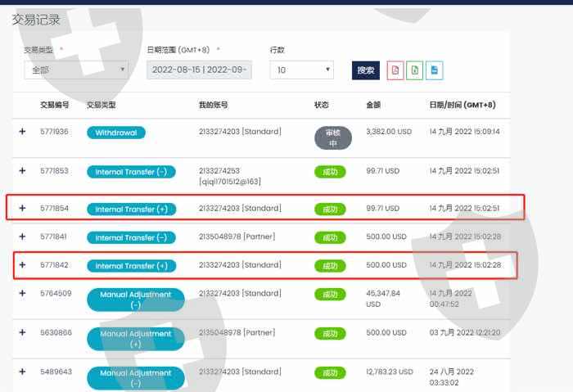Viewport: 573px width, 392px height.
Task: Expand transaction 5764509 plus icon
Action: click(22, 293)
